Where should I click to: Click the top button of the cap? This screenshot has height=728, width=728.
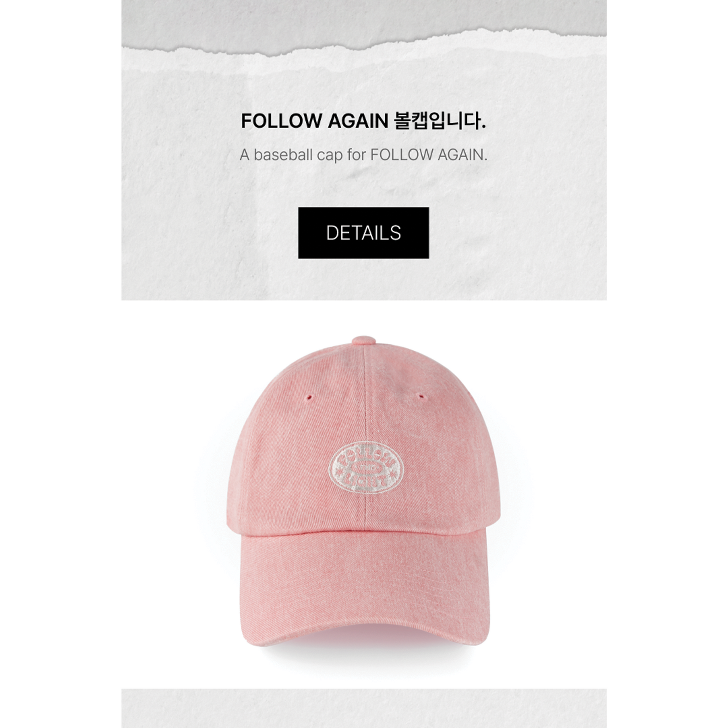point(364,340)
